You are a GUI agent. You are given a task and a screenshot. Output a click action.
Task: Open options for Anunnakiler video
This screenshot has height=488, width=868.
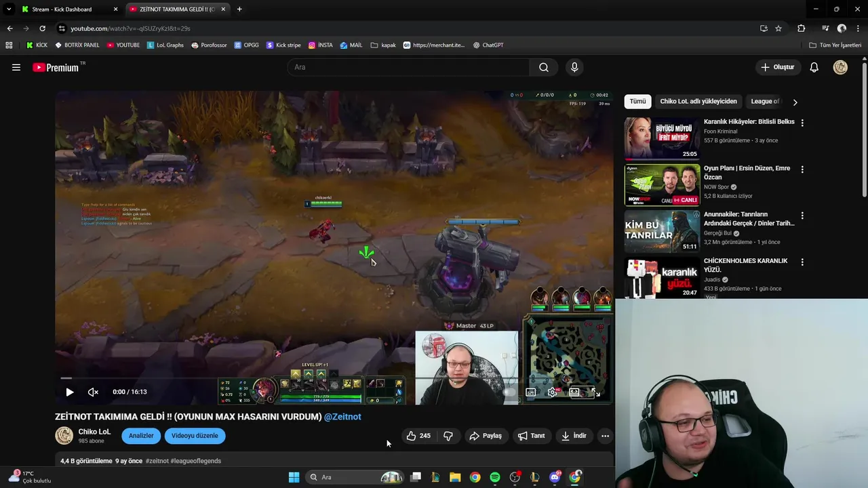coord(802,216)
